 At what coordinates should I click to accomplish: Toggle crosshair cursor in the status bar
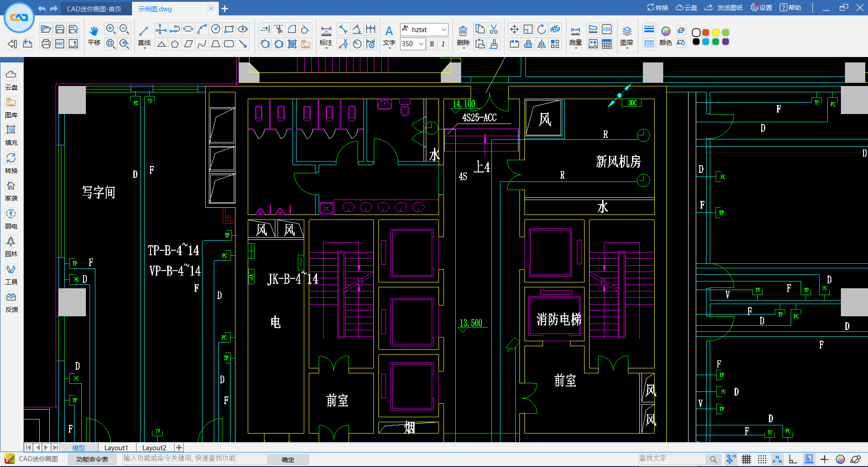point(825,459)
